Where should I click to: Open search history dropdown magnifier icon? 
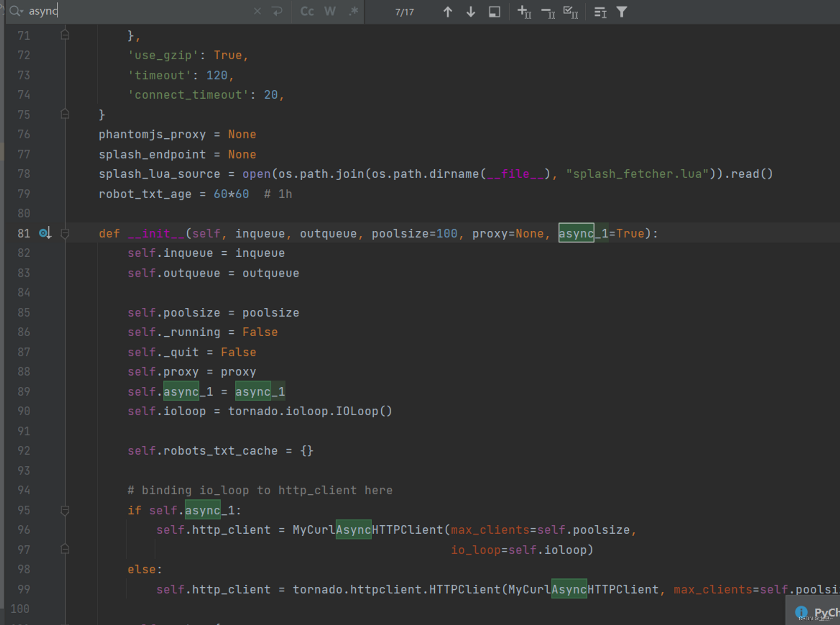(x=16, y=11)
